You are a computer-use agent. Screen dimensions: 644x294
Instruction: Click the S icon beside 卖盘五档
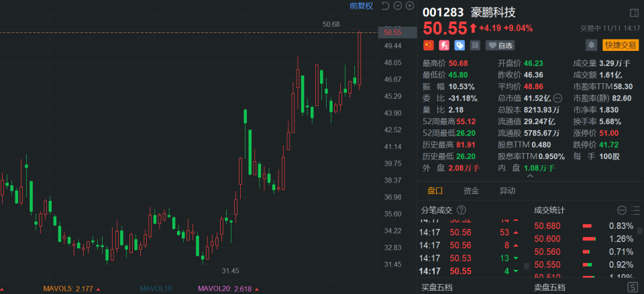(633, 287)
